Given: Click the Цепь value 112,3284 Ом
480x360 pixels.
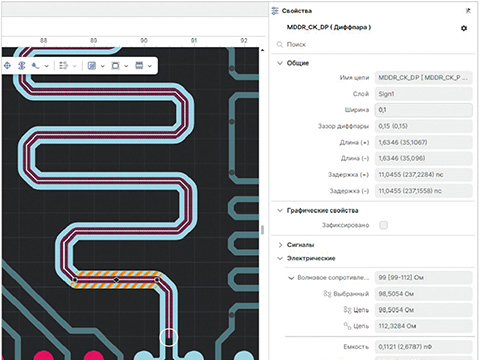Looking at the screenshot, I should coord(424,326).
